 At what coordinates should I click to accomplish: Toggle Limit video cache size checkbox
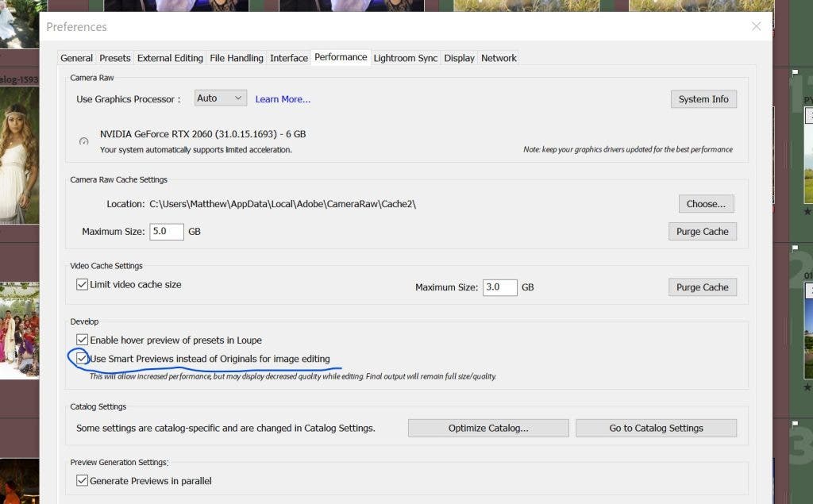82,284
